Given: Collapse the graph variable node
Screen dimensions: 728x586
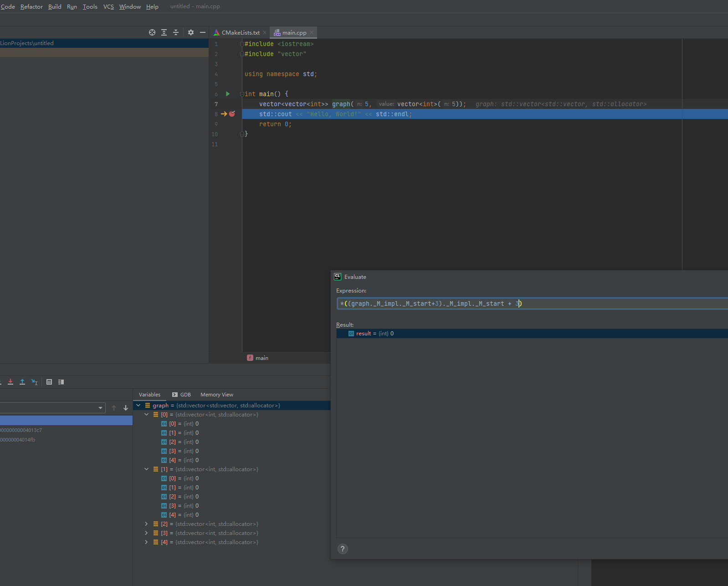Looking at the screenshot, I should click(x=138, y=405).
